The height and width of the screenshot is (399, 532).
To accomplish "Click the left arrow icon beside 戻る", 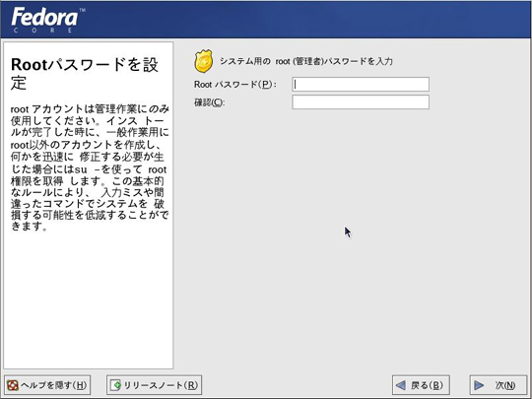I will click(401, 385).
